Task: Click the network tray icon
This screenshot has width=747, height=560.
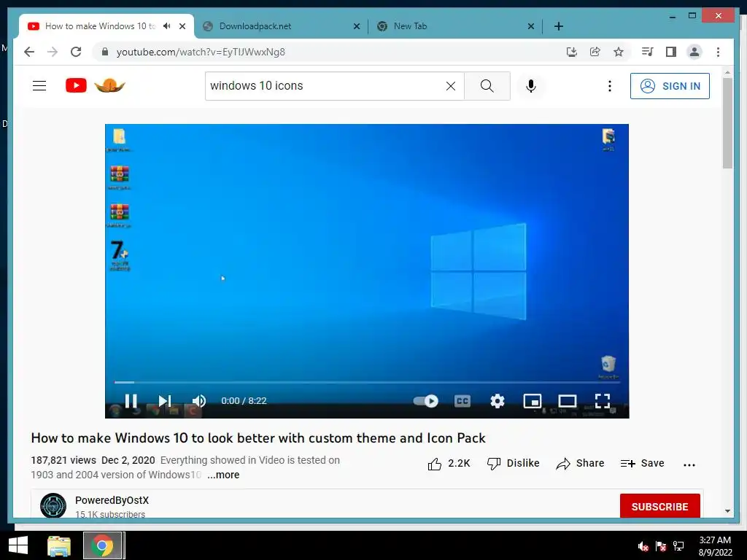Action: click(x=678, y=546)
